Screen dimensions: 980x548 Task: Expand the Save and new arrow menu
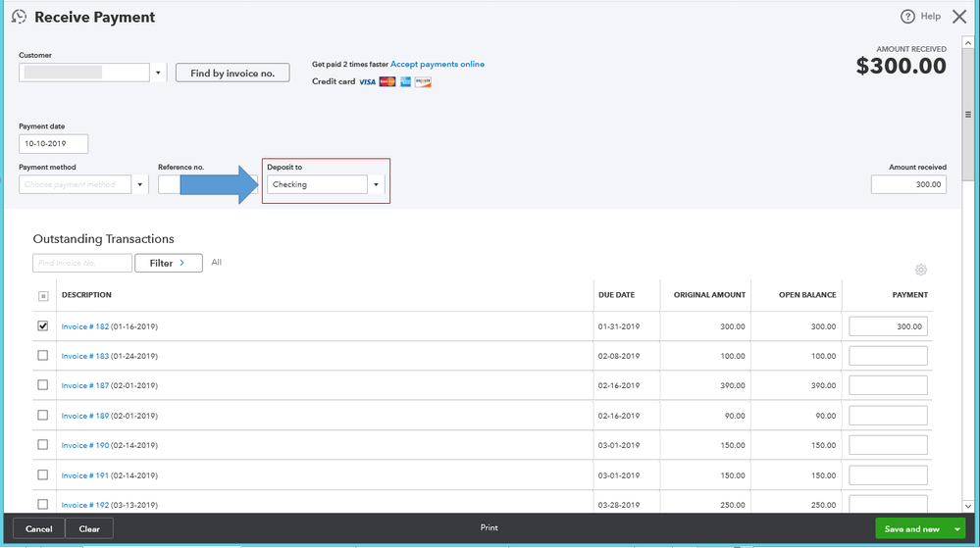coord(956,528)
